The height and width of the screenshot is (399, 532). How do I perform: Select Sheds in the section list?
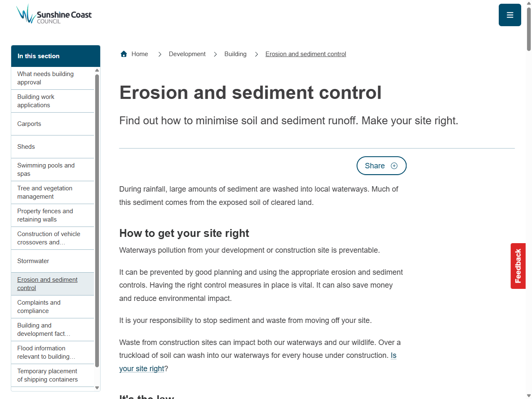click(26, 147)
